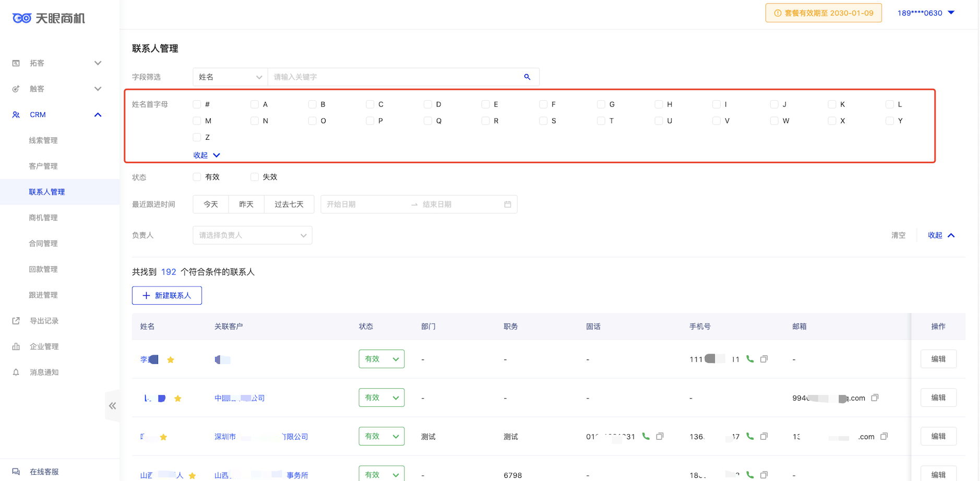Open 合同管理 in the sidebar
Image resolution: width=980 pixels, height=481 pixels.
pos(43,243)
